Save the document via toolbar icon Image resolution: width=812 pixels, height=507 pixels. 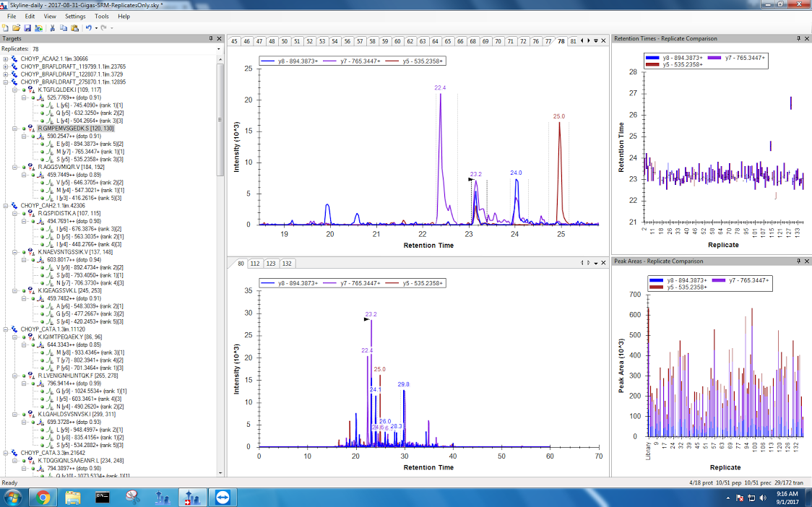point(27,27)
